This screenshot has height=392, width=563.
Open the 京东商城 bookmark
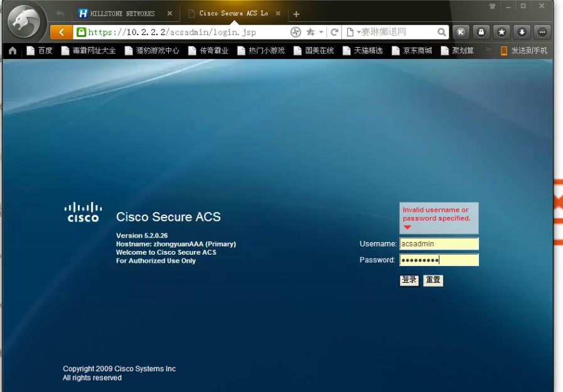pos(412,51)
